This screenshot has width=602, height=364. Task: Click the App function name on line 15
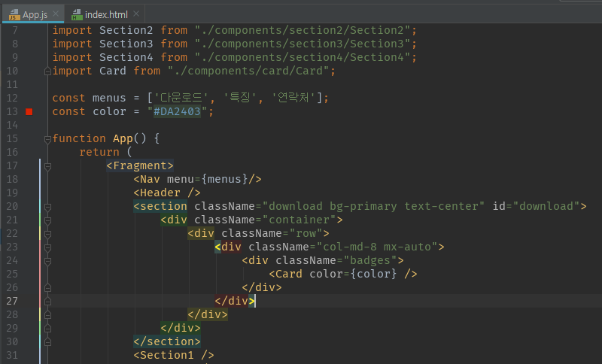(x=123, y=138)
